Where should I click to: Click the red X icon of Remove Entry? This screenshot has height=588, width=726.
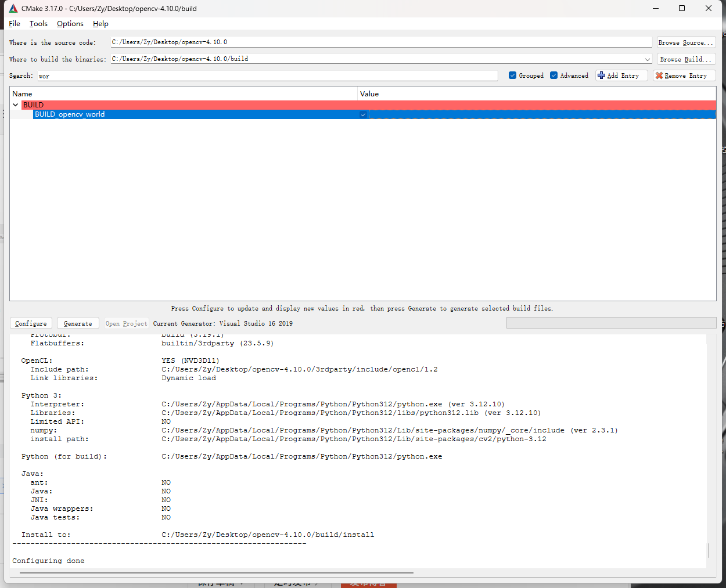[x=659, y=75]
